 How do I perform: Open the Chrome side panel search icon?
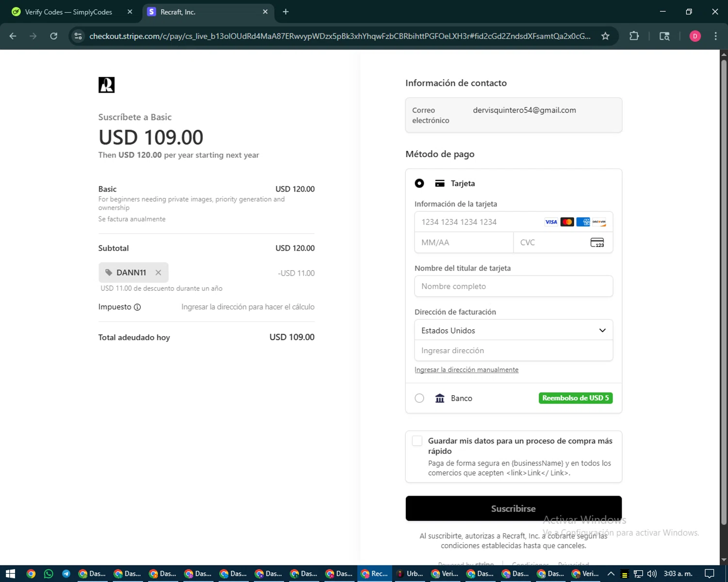click(x=664, y=36)
